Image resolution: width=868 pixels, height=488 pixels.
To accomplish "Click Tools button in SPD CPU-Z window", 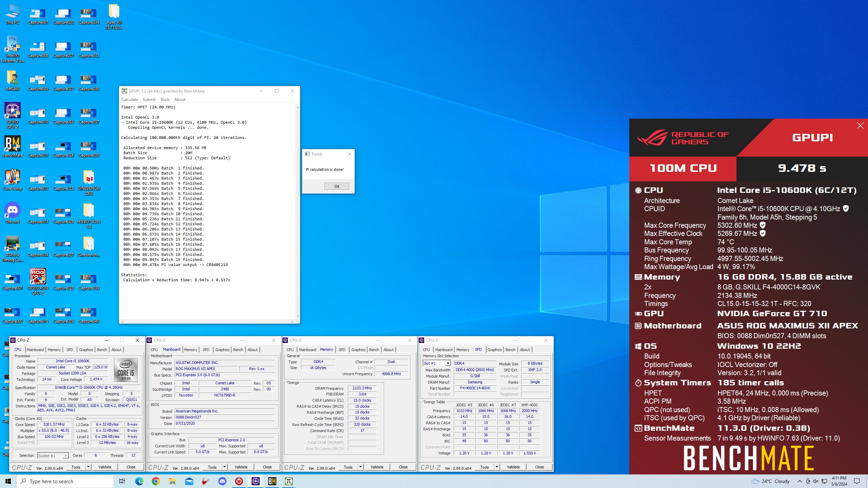I will (x=485, y=467).
